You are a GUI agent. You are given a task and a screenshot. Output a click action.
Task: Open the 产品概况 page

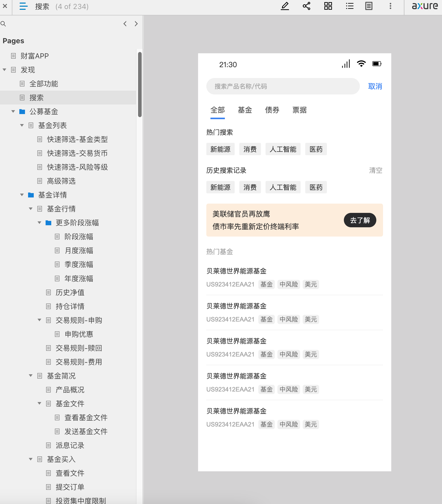coord(70,389)
